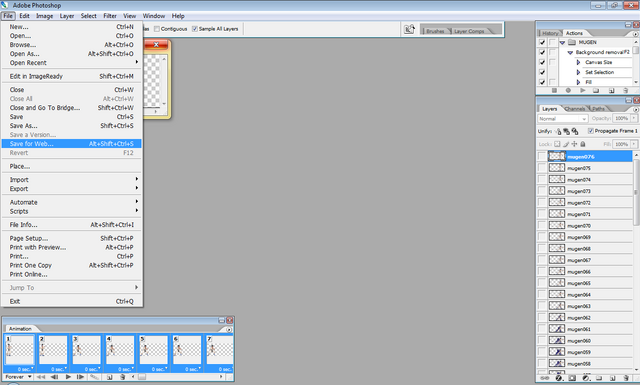
Task: Switch to the Paths tab
Action: 598,109
